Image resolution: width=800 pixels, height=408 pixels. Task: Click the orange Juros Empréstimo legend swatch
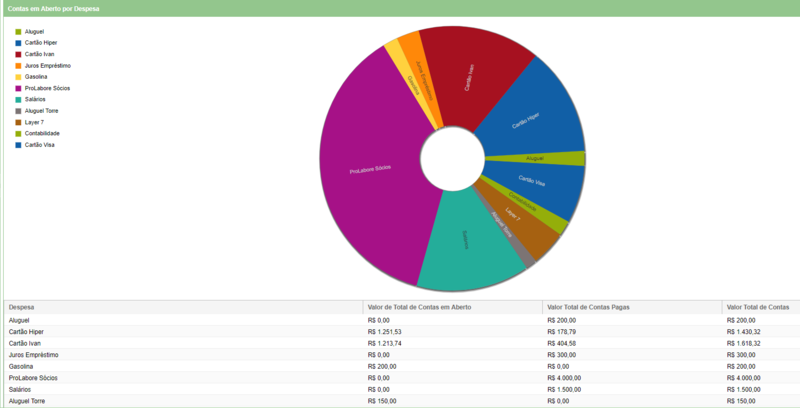pos(18,66)
